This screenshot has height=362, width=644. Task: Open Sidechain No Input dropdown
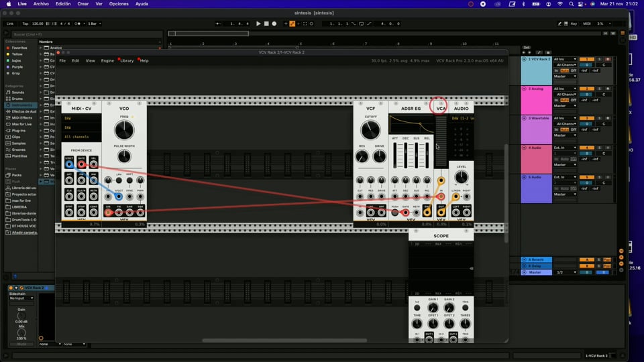tap(21, 298)
